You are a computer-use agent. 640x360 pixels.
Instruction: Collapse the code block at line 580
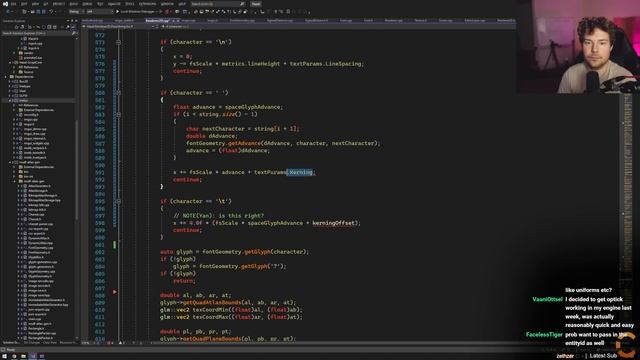[118, 93]
